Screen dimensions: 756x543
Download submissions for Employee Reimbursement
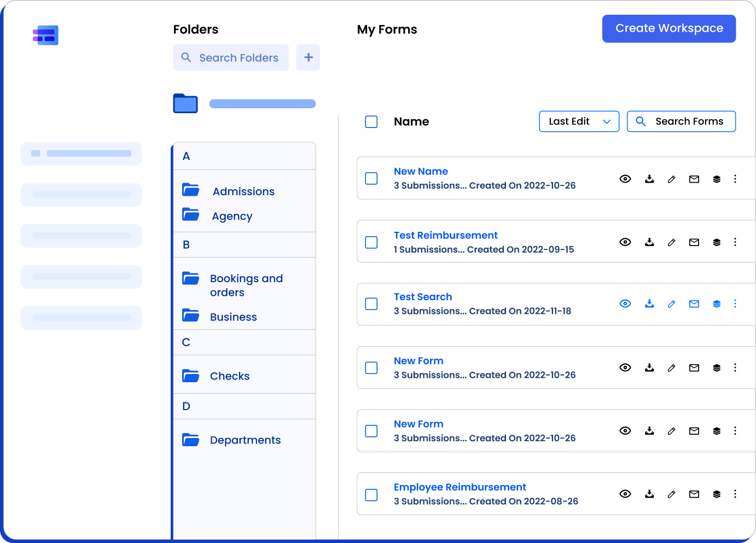point(649,494)
